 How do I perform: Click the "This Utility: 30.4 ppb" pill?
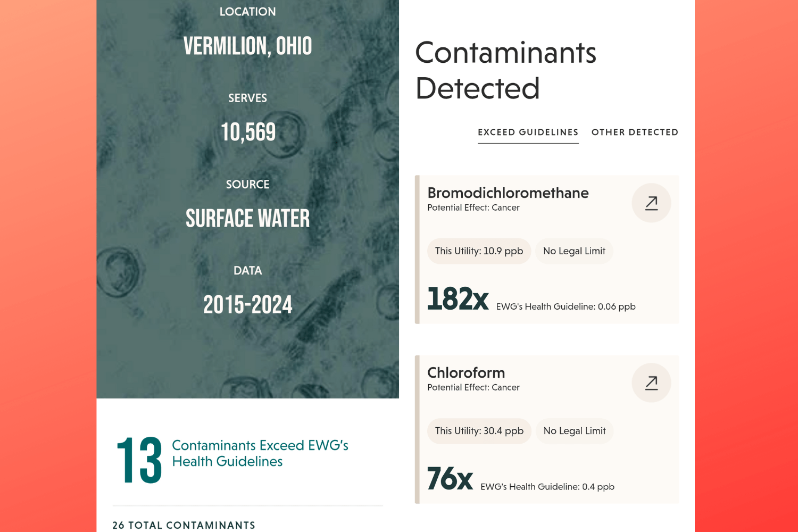tap(479, 431)
